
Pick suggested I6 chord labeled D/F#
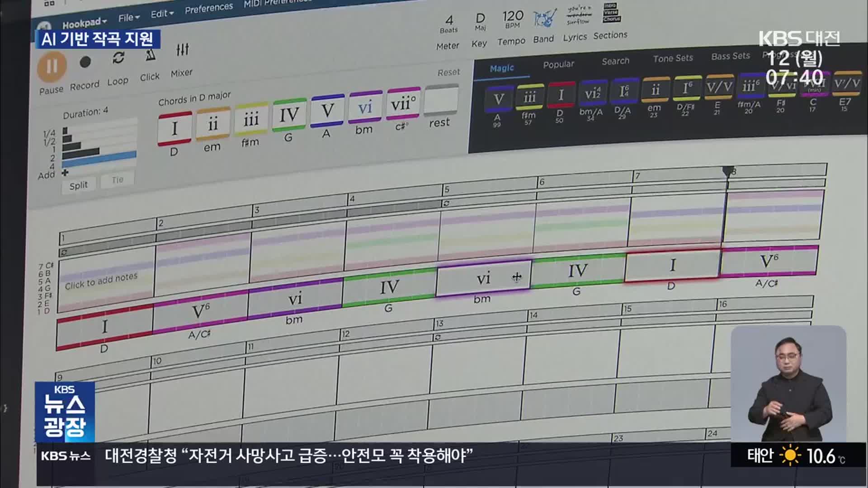point(687,88)
